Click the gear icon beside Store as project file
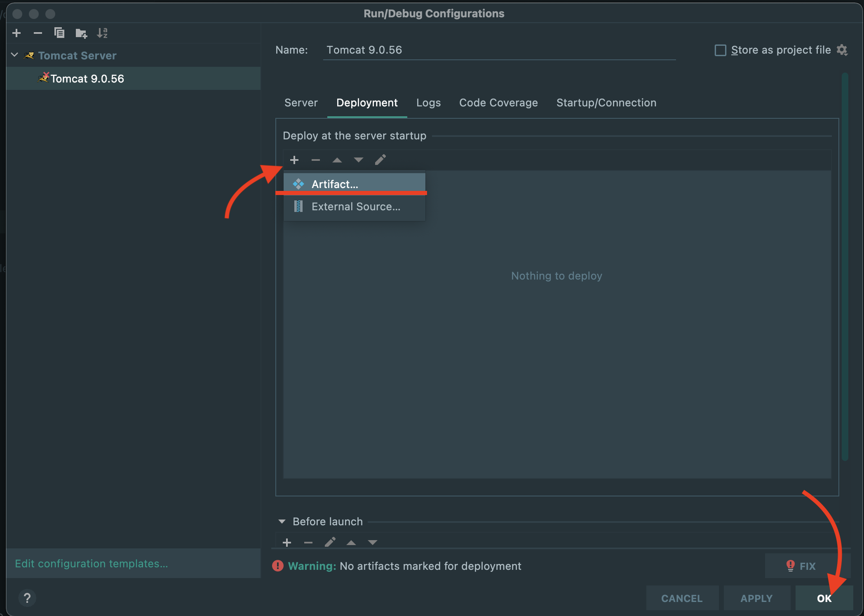The height and width of the screenshot is (616, 864). pyautogui.click(x=842, y=50)
